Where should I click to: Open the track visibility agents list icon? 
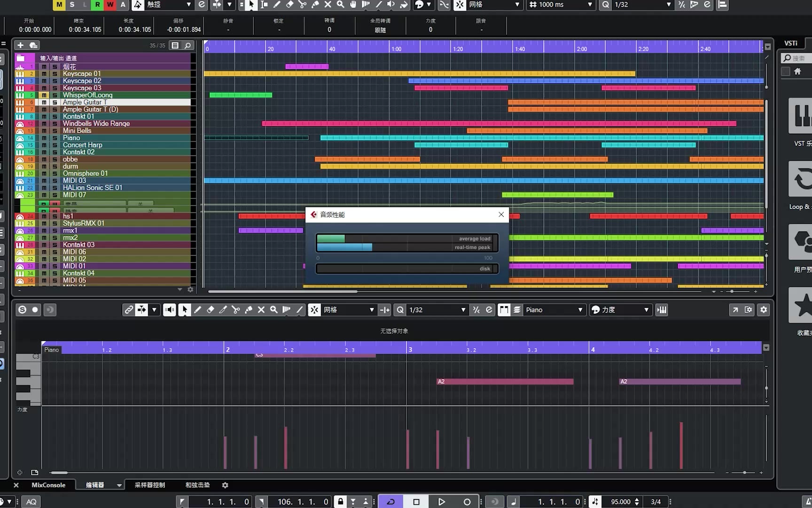click(x=175, y=45)
